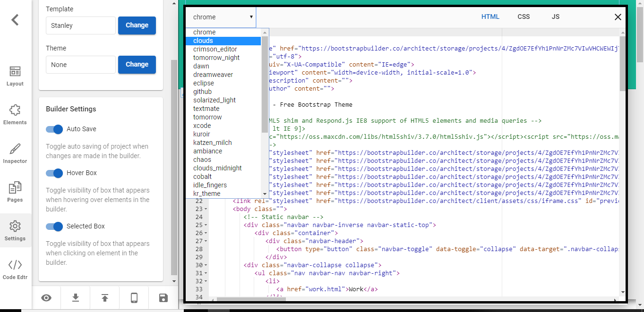Pick ambiance theme option

point(223,151)
